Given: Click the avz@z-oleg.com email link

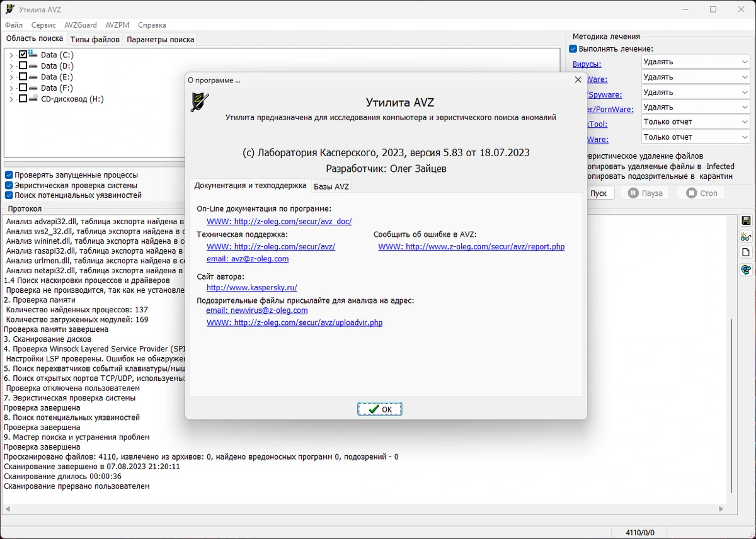Looking at the screenshot, I should tap(248, 259).
